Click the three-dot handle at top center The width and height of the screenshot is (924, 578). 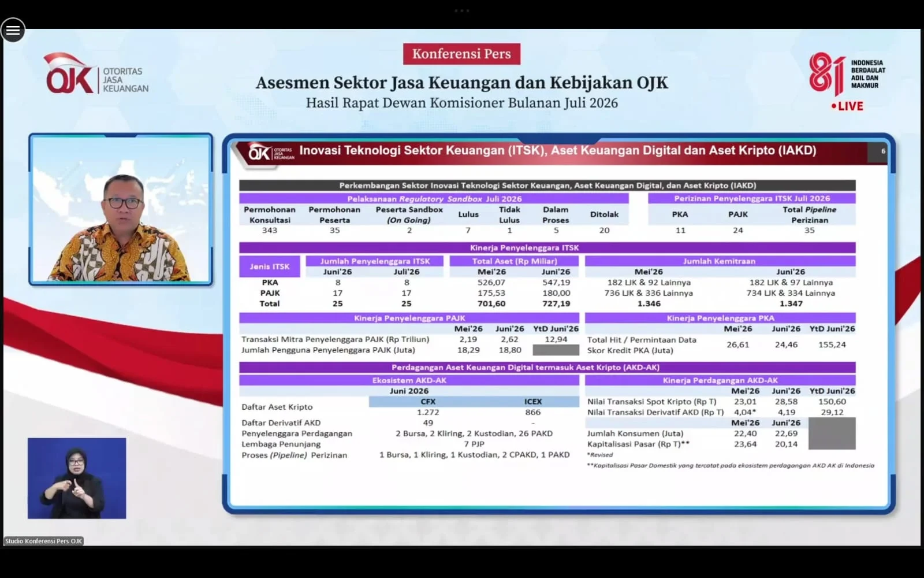pos(462,10)
